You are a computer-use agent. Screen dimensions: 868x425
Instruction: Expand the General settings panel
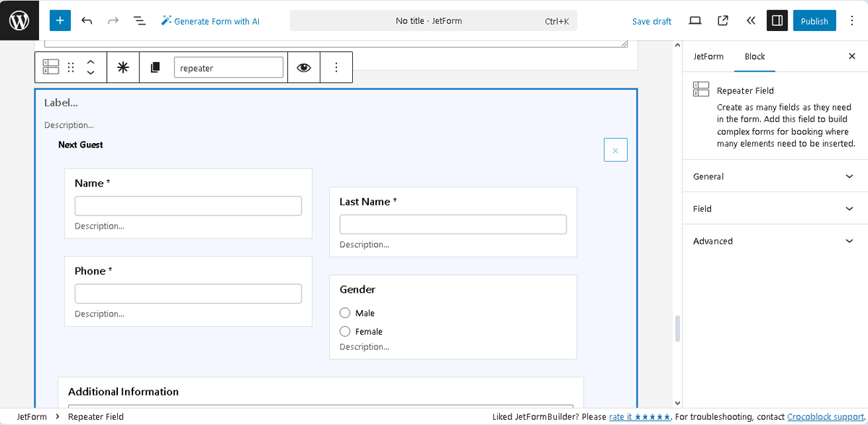(775, 176)
